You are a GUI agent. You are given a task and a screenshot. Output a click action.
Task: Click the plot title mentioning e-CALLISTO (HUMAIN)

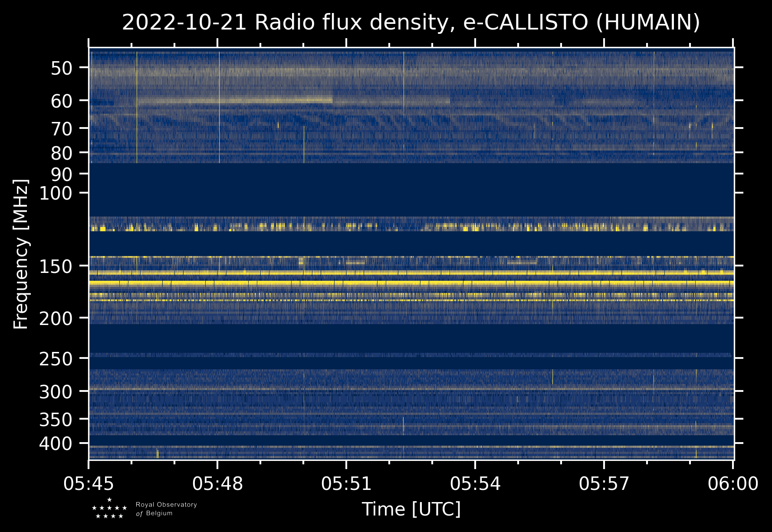(411, 23)
